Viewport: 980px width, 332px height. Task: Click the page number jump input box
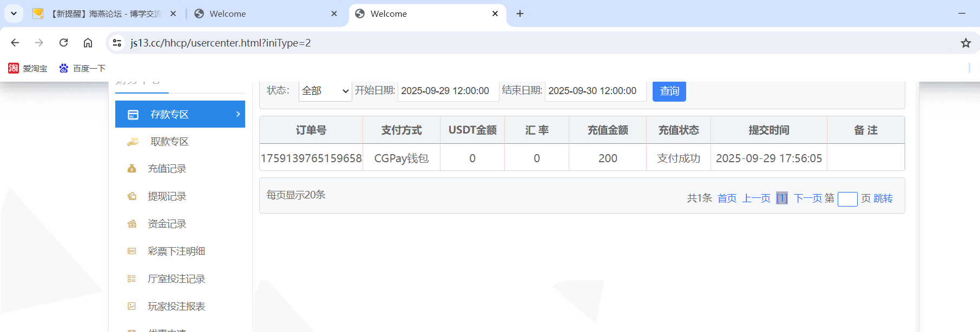pos(847,199)
